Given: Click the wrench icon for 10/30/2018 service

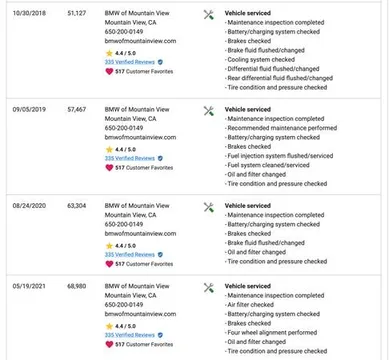Looking at the screenshot, I should point(209,15).
